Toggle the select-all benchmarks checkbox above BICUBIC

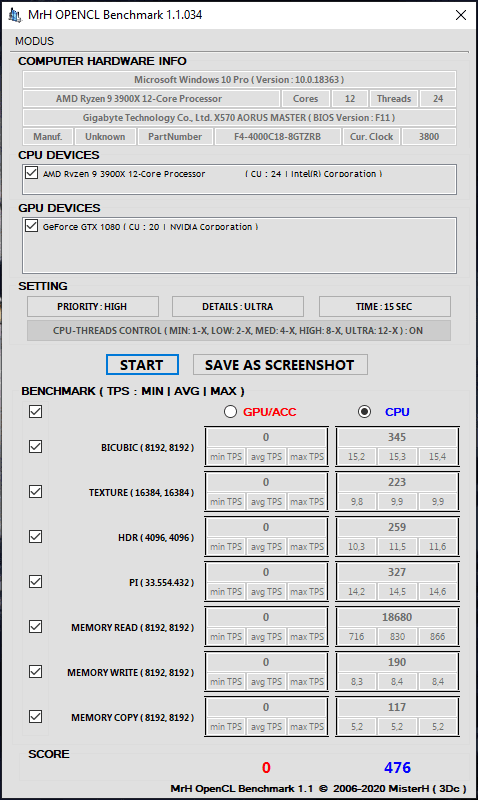(x=35, y=411)
